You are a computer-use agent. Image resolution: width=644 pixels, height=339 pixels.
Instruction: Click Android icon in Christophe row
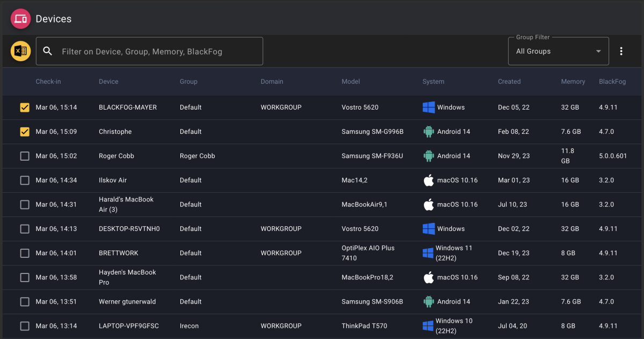[x=428, y=132]
